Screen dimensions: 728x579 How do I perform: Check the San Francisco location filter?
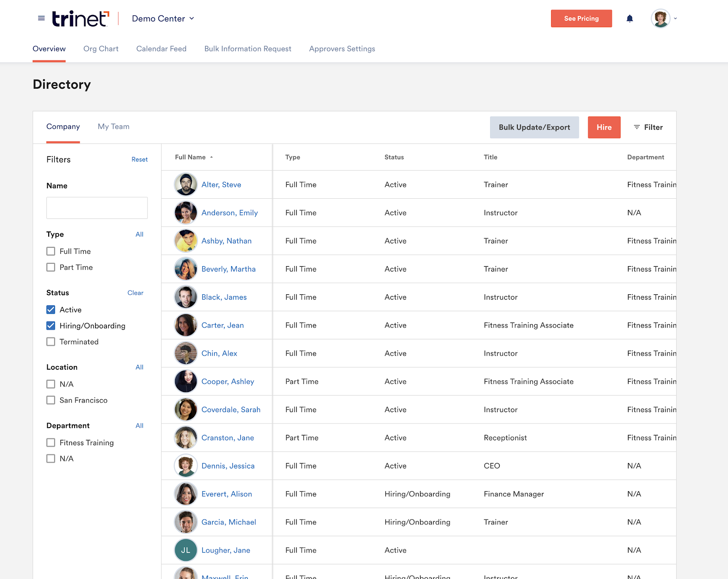[51, 400]
